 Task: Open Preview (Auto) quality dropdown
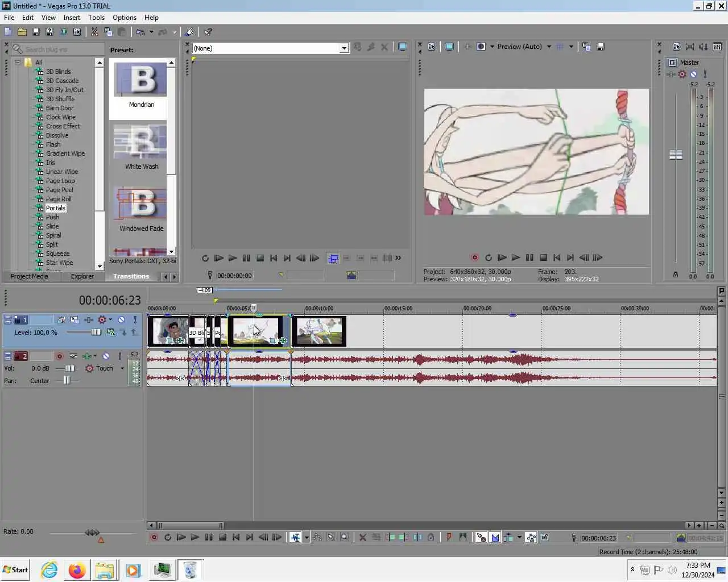click(x=549, y=47)
